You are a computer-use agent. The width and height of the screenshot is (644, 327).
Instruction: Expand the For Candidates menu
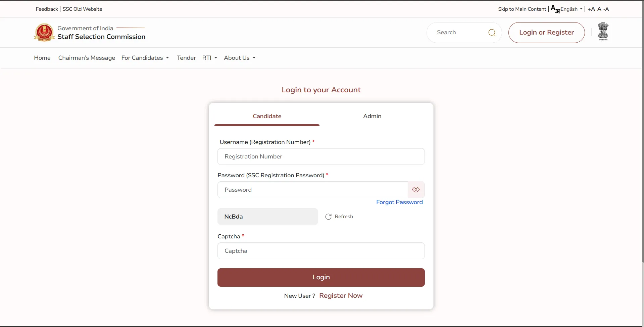click(x=145, y=58)
